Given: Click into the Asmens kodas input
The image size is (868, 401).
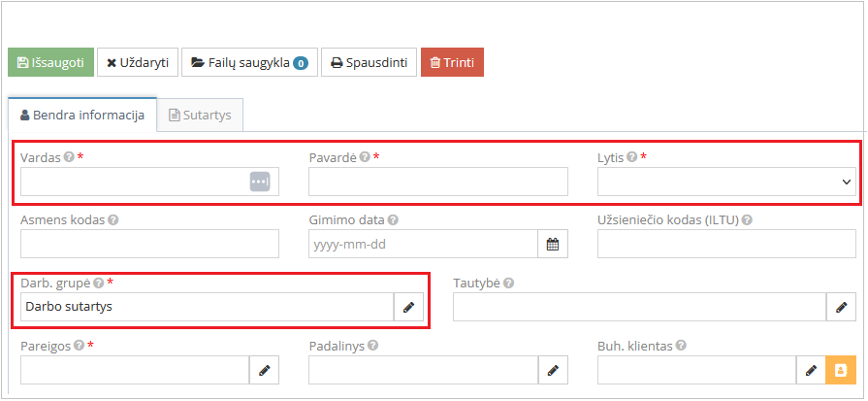Looking at the screenshot, I should point(149,245).
